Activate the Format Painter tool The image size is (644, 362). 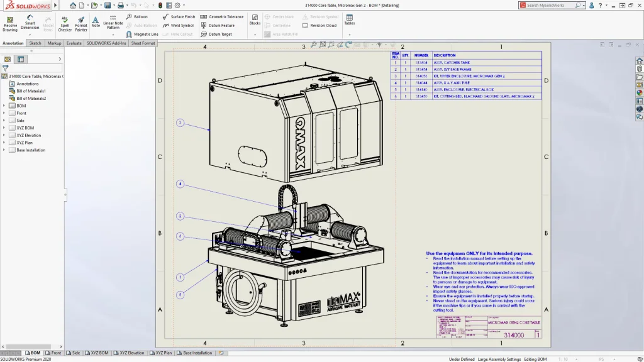(x=81, y=23)
